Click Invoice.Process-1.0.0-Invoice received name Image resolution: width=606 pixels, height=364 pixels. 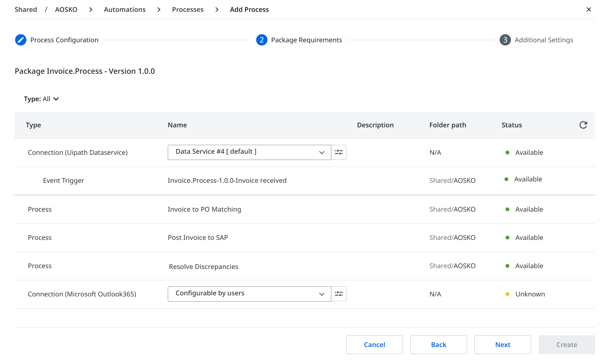227,180
